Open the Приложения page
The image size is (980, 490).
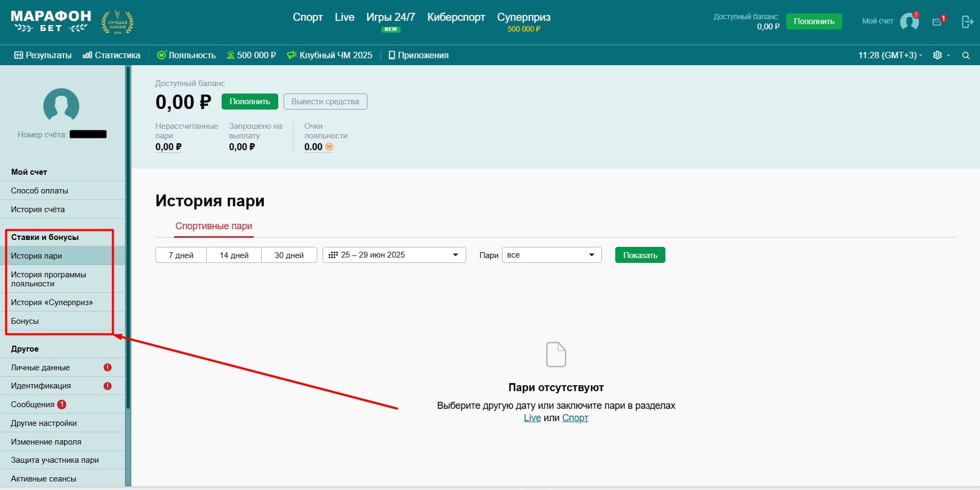[x=419, y=55]
